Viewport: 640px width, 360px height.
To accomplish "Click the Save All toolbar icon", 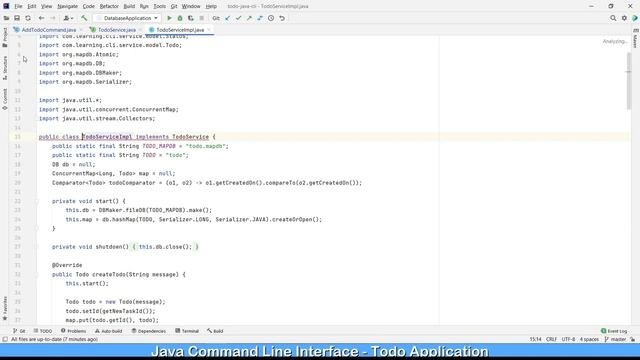I will [x=17, y=18].
